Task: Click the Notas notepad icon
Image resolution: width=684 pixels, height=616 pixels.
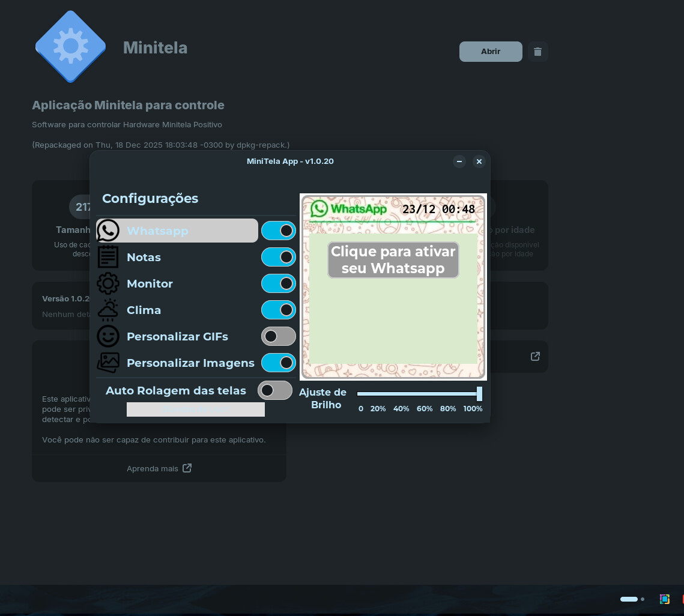Action: coord(108,257)
